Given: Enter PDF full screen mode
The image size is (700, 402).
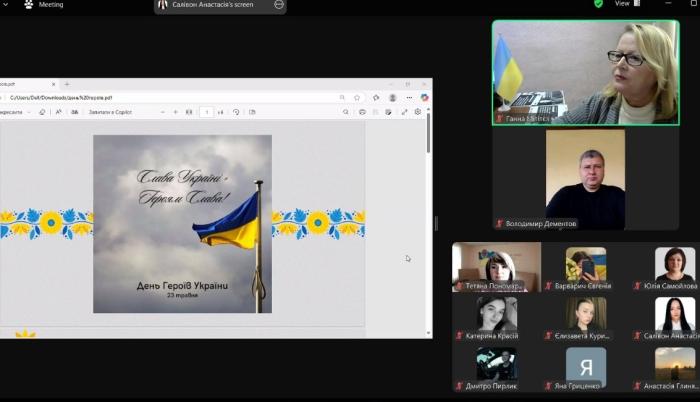Looking at the screenshot, I should 404,112.
